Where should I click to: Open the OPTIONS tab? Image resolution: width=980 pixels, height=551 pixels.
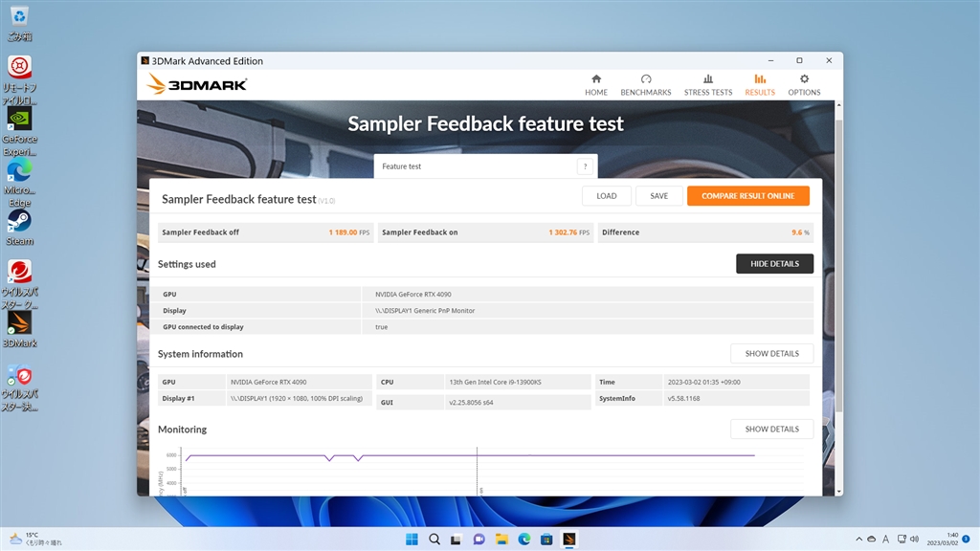pos(804,84)
